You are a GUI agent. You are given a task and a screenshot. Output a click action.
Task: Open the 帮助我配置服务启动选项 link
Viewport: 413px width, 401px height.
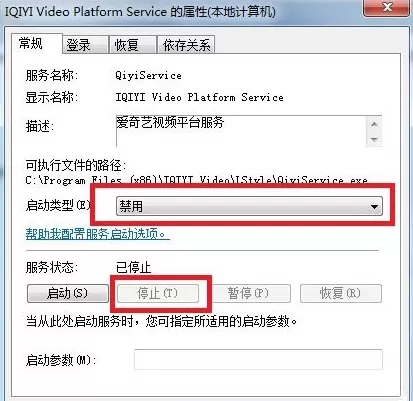coord(98,234)
